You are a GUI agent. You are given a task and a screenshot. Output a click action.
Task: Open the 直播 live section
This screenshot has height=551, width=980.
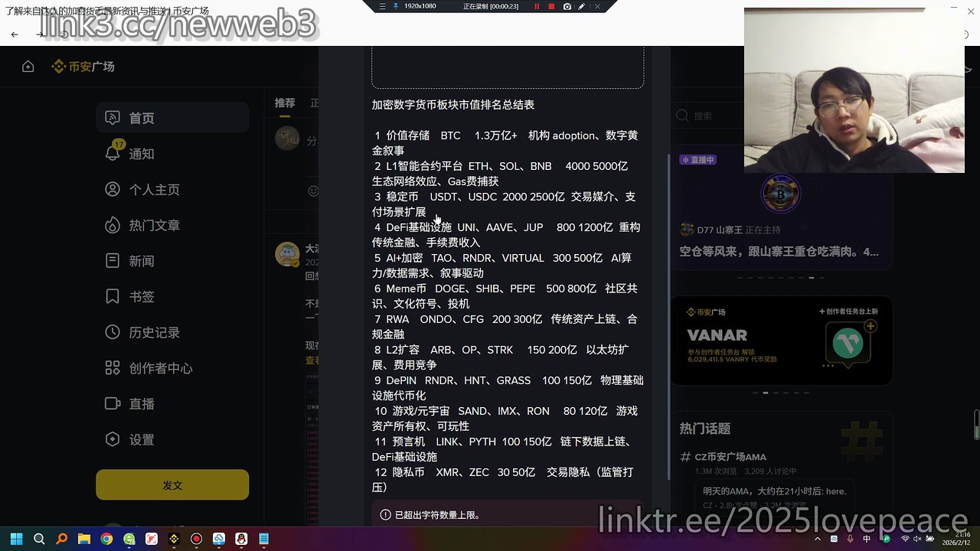click(x=172, y=404)
